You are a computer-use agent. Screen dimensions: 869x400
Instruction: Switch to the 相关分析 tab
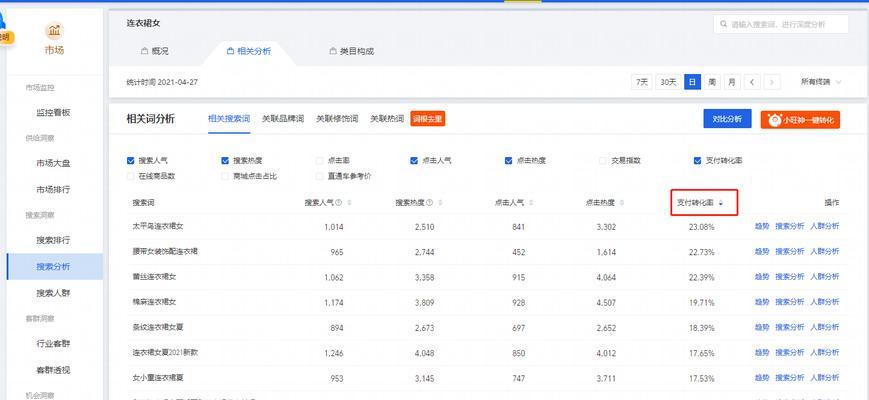(x=249, y=52)
